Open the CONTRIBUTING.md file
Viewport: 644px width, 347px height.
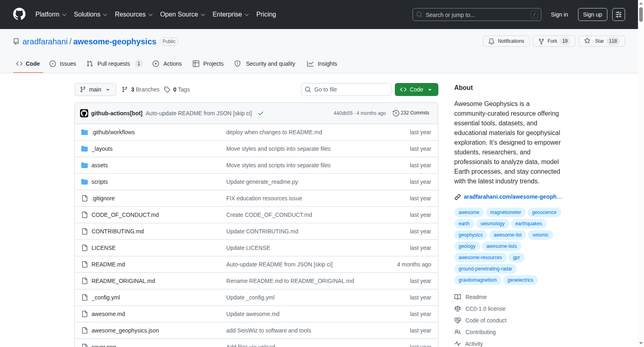tap(118, 231)
